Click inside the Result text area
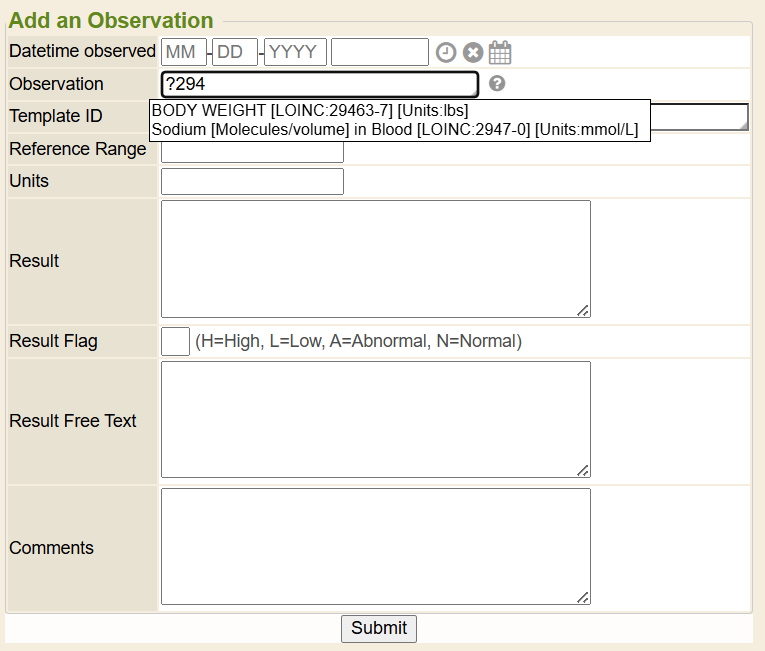The width and height of the screenshot is (765, 651). 375,259
